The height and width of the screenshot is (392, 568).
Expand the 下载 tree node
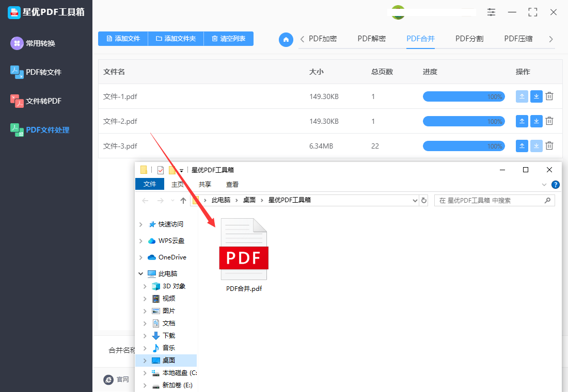[145, 336]
